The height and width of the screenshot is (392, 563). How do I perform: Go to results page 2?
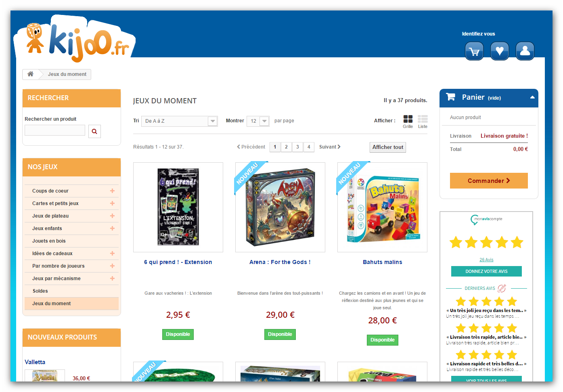(x=286, y=147)
